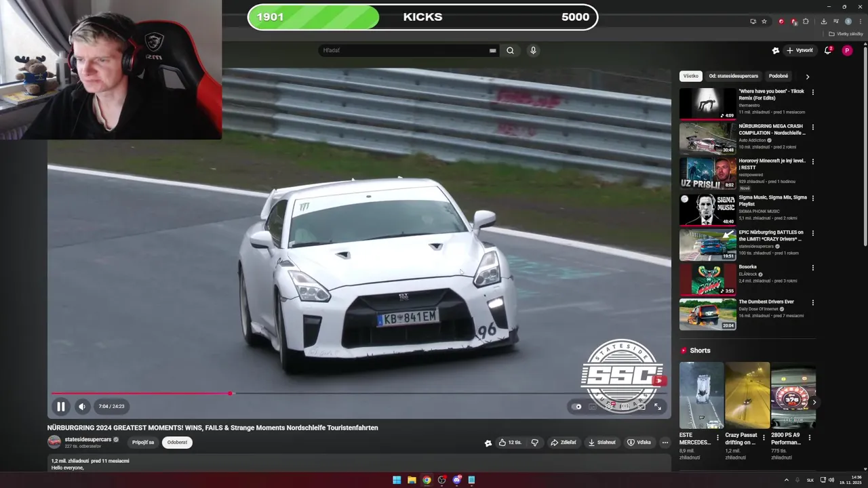Screen dimensions: 868x488
Task: Dislike the video with thumbs-down
Action: point(535,443)
